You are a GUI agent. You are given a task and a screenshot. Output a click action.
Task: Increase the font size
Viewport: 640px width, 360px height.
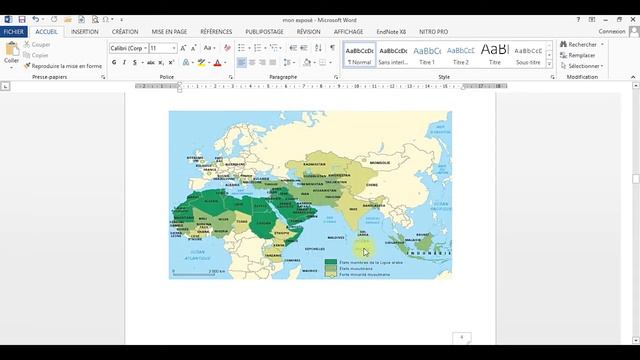[x=183, y=48]
